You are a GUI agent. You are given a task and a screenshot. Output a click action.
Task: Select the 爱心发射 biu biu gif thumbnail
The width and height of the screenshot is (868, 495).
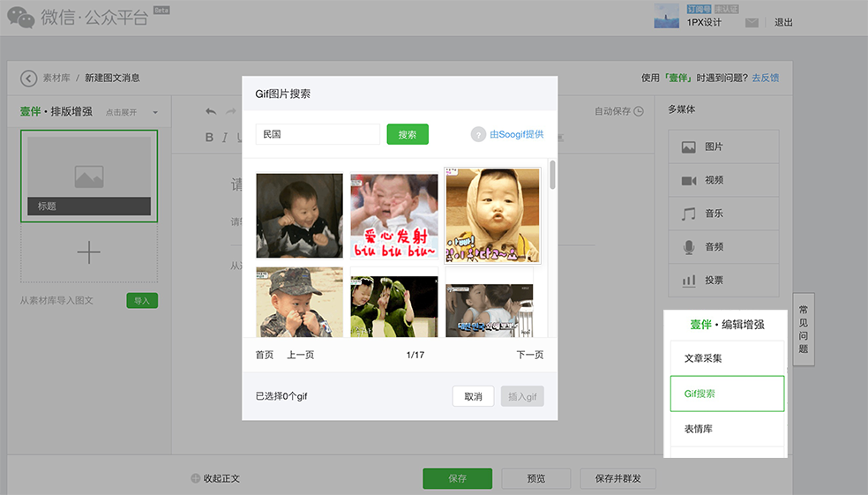[x=394, y=216]
